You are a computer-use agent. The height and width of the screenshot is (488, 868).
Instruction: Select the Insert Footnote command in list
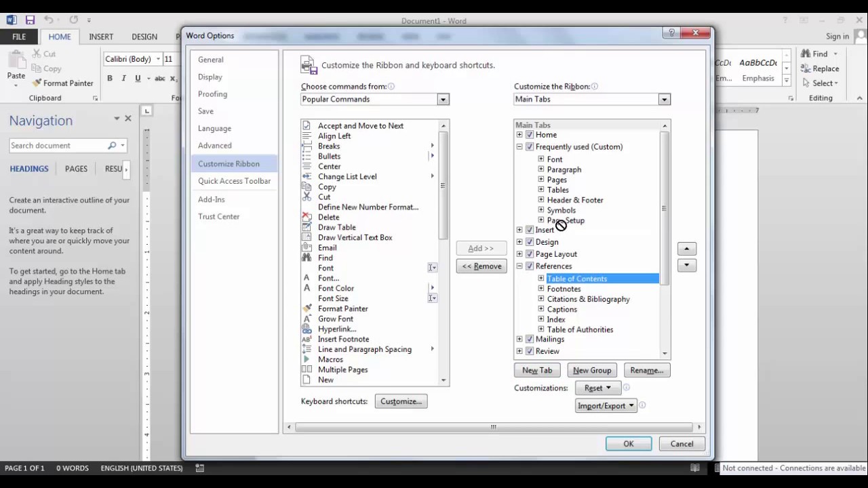pyautogui.click(x=344, y=339)
